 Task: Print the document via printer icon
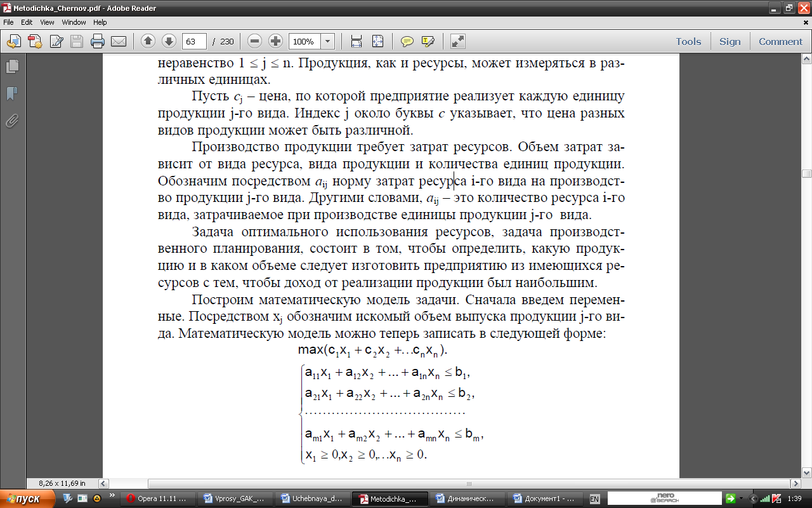tap(98, 41)
